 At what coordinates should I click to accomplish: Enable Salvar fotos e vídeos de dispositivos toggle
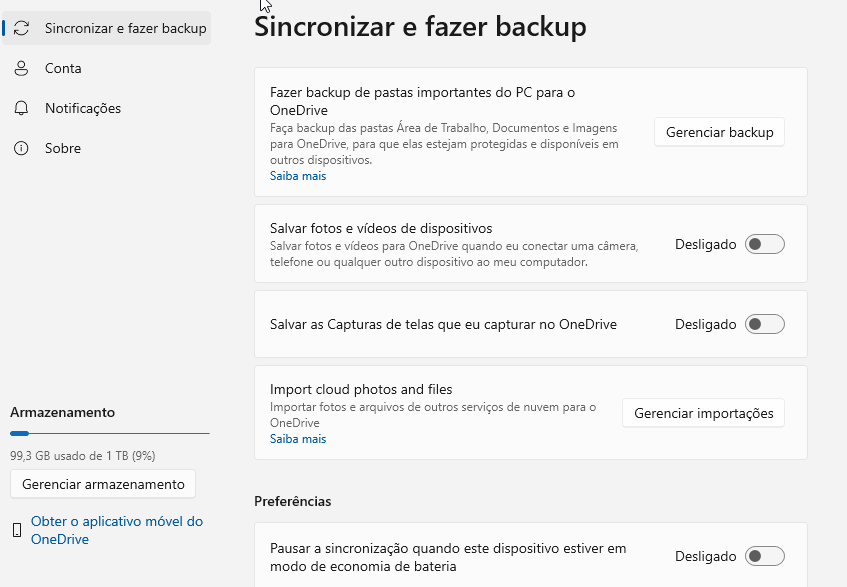click(x=764, y=244)
